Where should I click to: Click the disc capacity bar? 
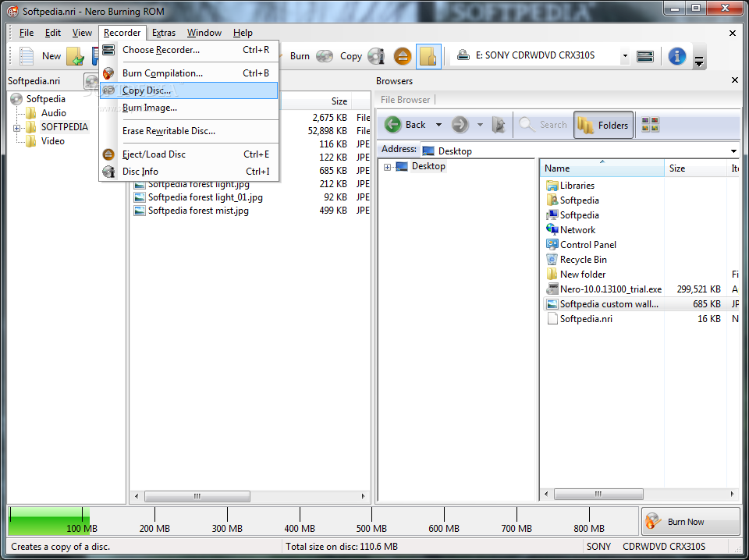[323, 521]
